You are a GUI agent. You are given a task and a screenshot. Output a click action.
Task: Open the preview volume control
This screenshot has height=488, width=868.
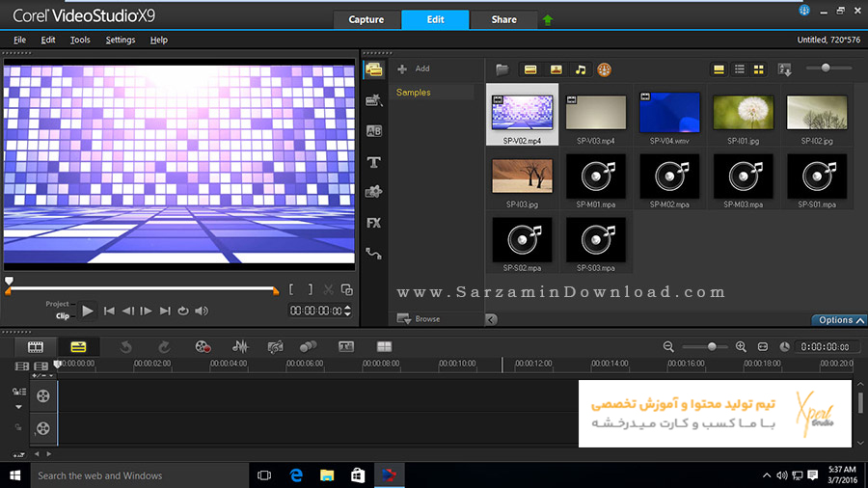[x=202, y=311]
